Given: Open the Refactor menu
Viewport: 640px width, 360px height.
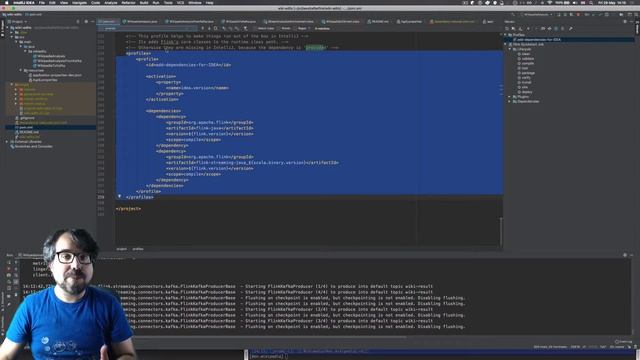Looking at the screenshot, I should tap(128, 2).
